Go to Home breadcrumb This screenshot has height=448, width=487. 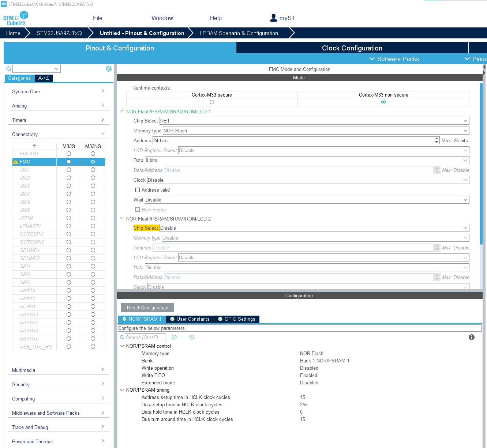(13, 33)
